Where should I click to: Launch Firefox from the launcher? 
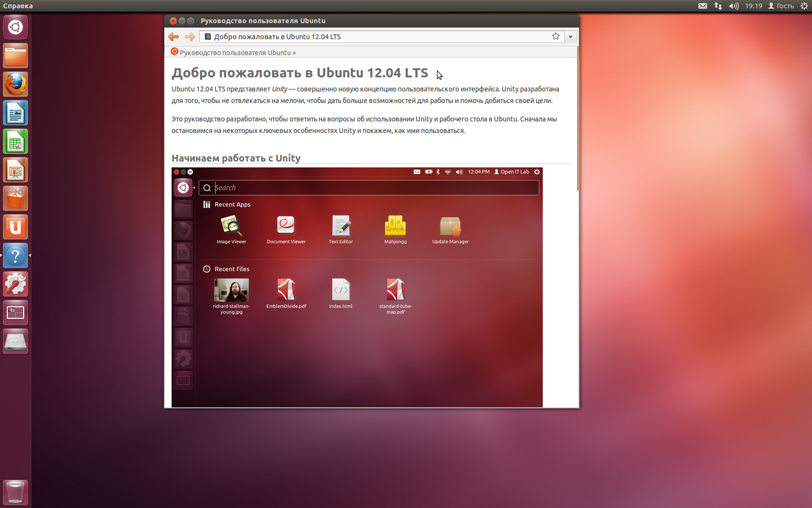tap(15, 85)
